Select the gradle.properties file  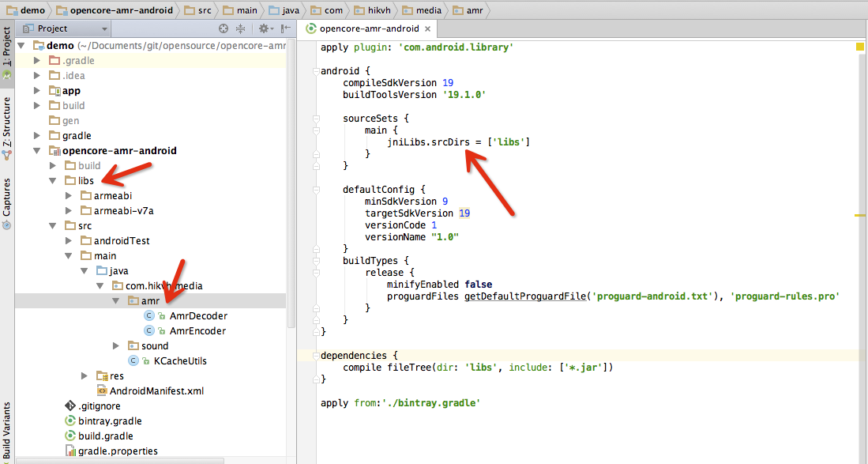coord(118,451)
